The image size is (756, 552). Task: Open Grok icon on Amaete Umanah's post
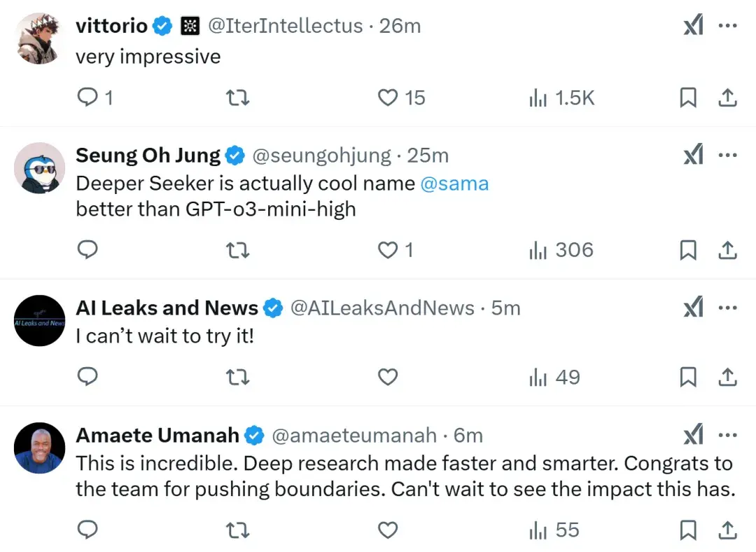coord(692,435)
